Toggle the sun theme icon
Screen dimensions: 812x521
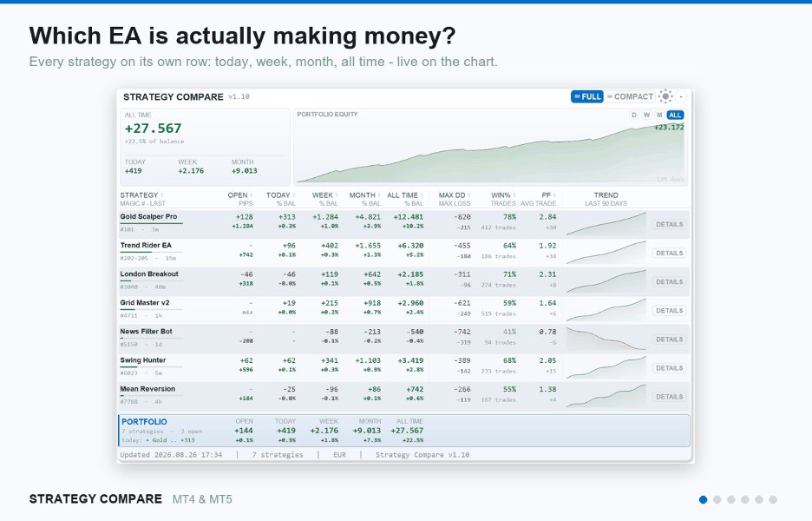[665, 96]
